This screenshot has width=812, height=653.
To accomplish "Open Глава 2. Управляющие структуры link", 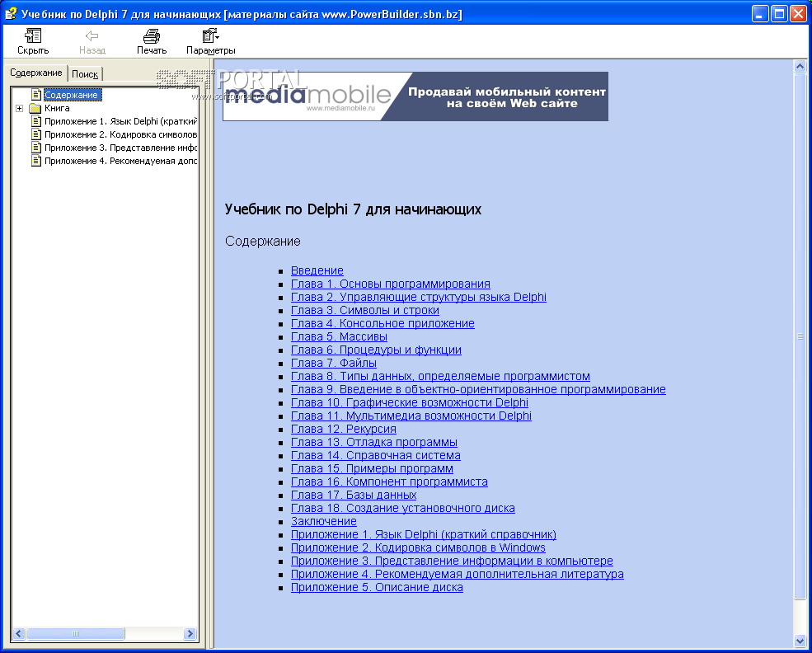I will pos(419,297).
